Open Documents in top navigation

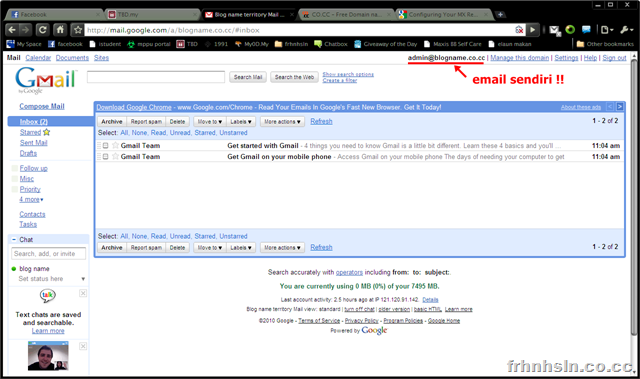pos(72,58)
